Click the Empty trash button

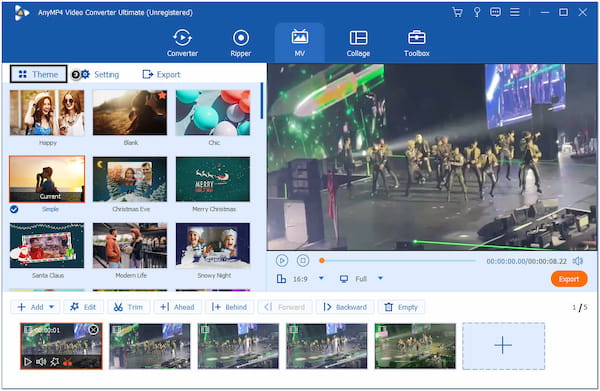click(x=401, y=307)
